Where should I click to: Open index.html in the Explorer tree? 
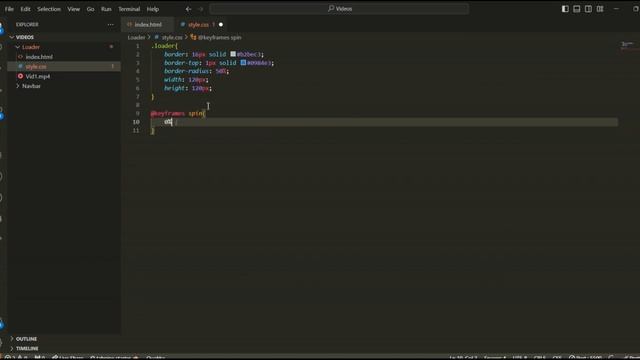tap(39, 57)
